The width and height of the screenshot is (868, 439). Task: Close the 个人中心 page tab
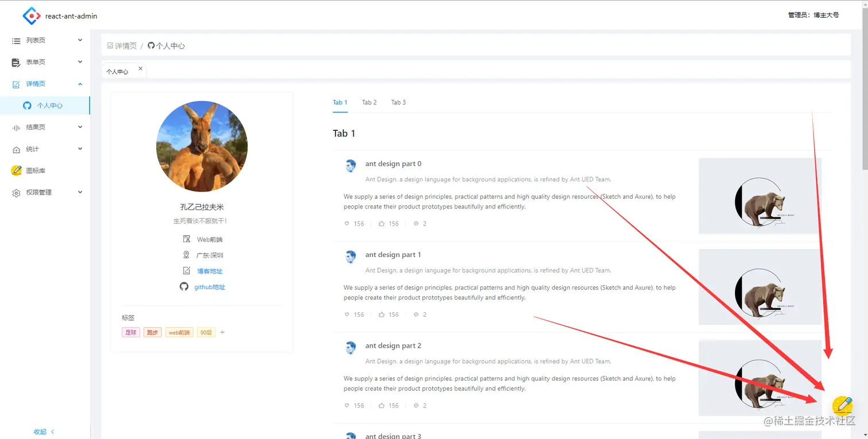point(141,69)
